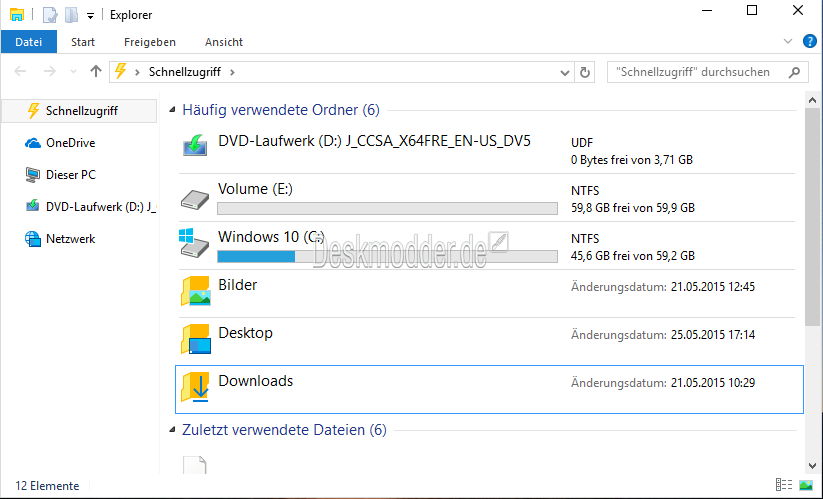Click the Downloads folder icon
Viewport: 823px width, 499px height.
point(195,387)
